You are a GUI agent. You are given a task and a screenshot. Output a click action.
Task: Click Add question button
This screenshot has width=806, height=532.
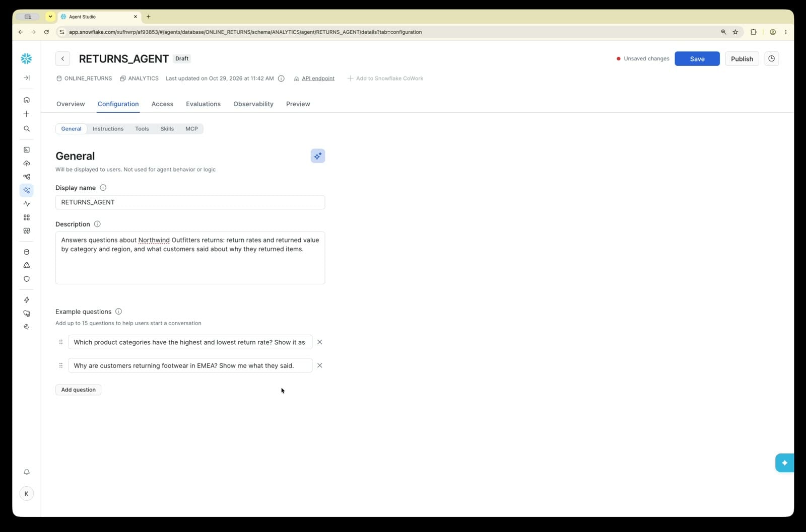[x=78, y=390]
